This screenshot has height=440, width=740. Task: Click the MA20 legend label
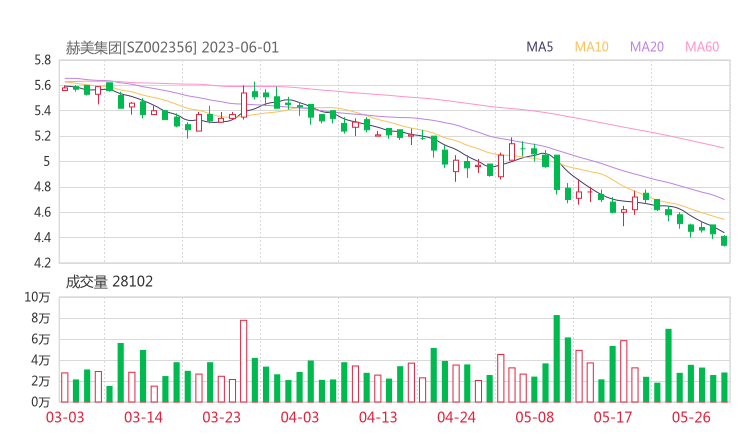click(x=647, y=47)
